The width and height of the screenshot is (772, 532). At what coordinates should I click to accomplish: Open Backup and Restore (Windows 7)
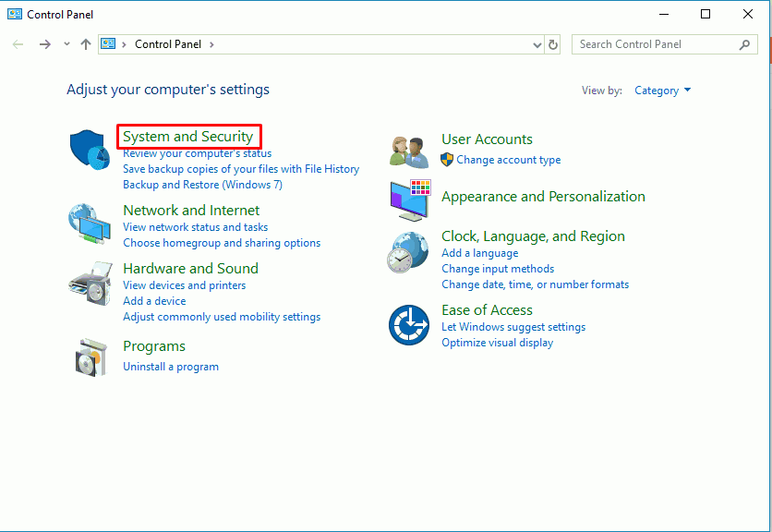[x=202, y=185]
